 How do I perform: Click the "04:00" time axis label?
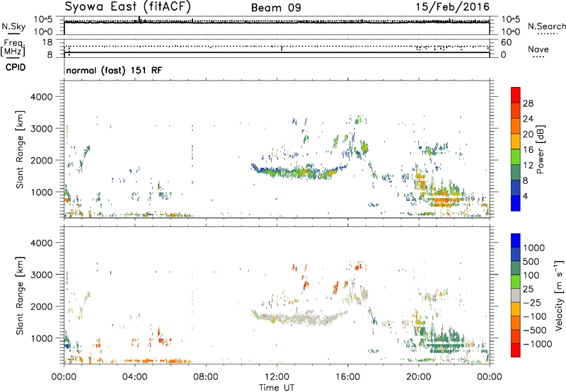134,377
